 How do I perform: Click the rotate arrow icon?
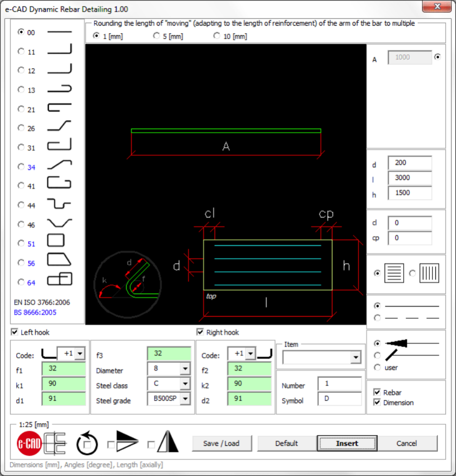coord(87,443)
